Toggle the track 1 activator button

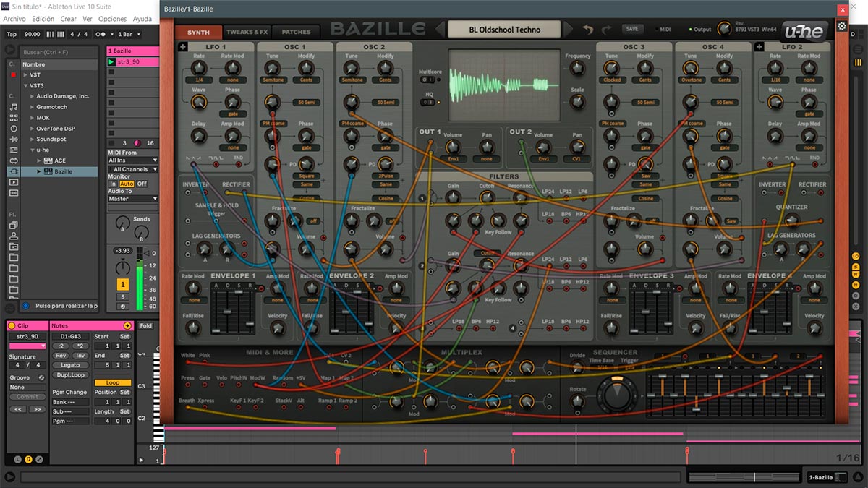click(x=123, y=285)
